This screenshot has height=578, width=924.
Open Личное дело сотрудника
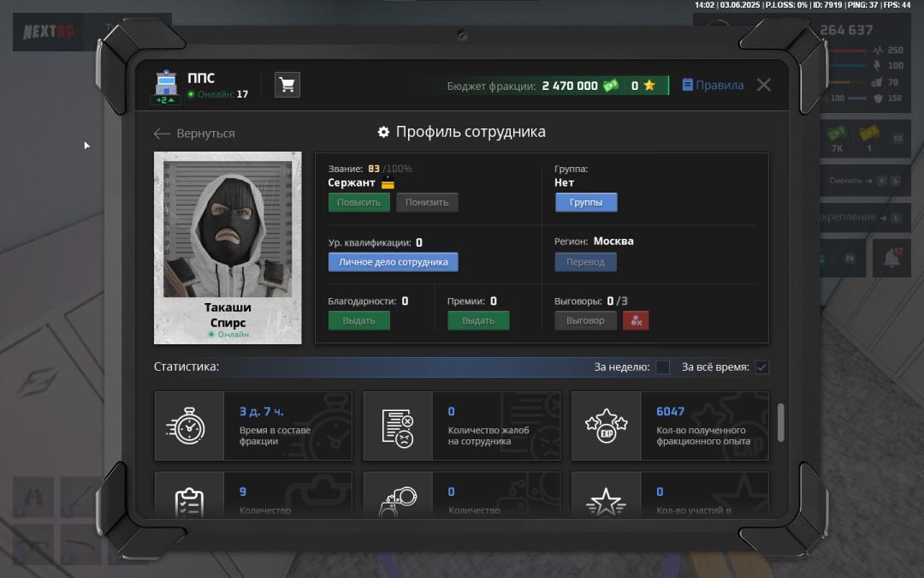pos(393,262)
